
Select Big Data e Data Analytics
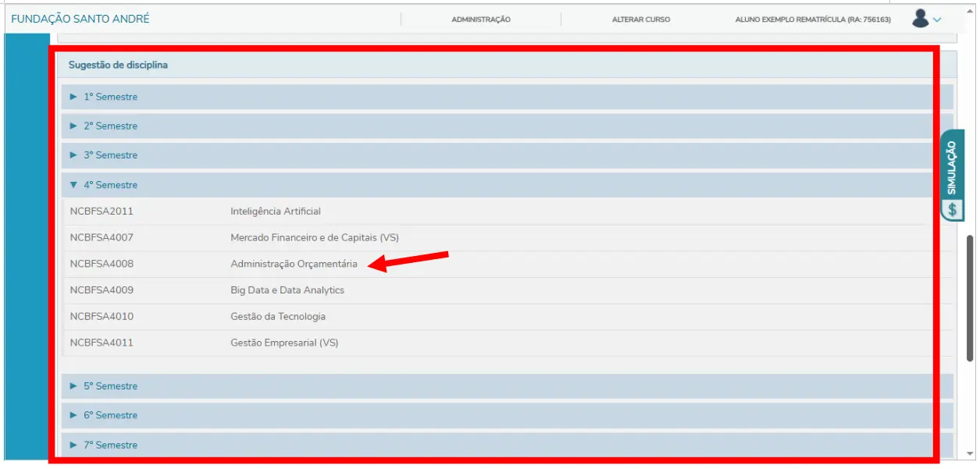(287, 290)
